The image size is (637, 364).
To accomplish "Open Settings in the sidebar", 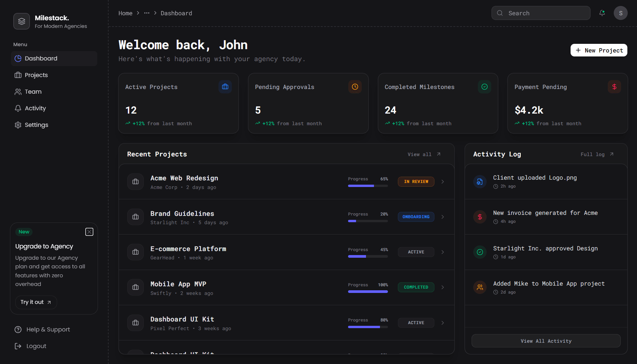I will [x=54, y=125].
